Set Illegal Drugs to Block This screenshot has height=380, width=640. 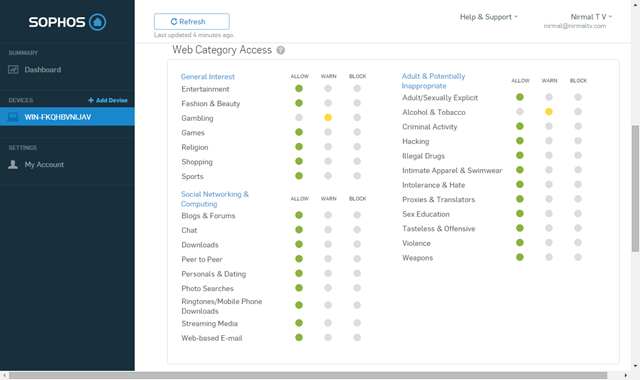578,156
